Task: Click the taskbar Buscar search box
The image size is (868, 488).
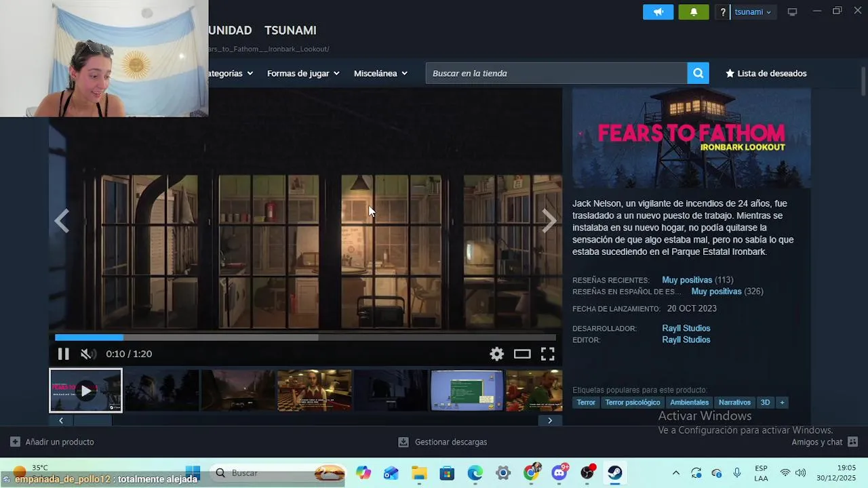Action: click(x=278, y=472)
